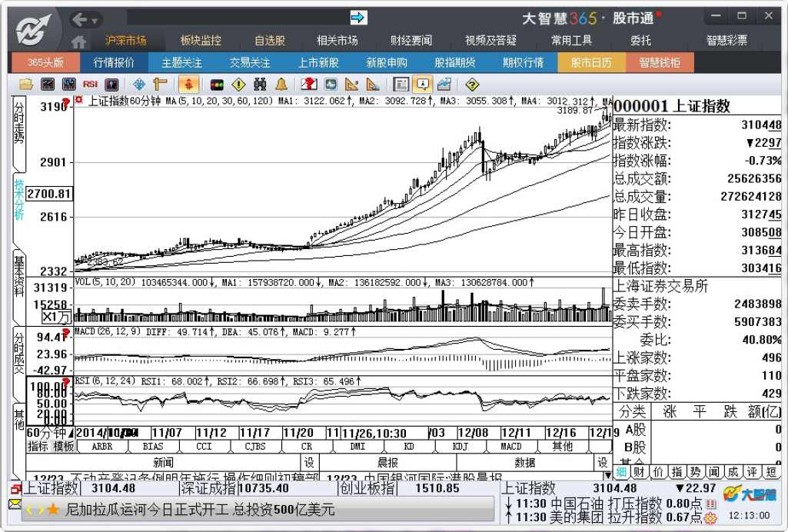Open the 沪深市场 menu
788x532 pixels.
tap(125, 40)
